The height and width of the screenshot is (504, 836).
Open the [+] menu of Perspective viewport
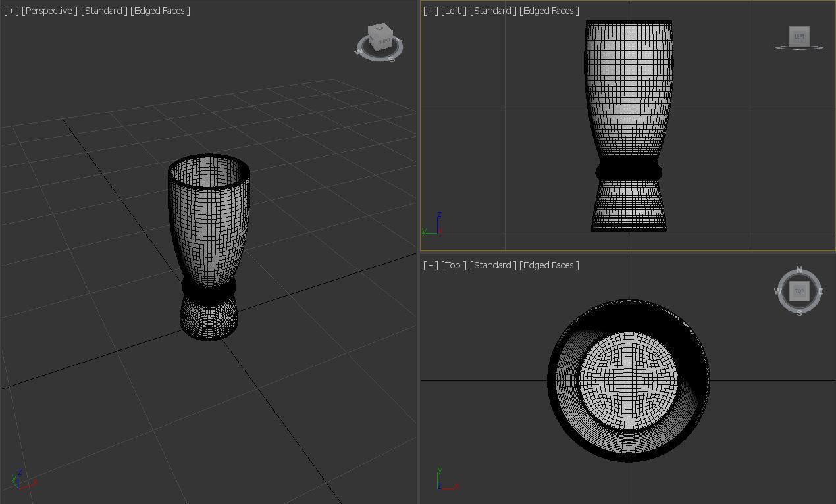coord(11,11)
